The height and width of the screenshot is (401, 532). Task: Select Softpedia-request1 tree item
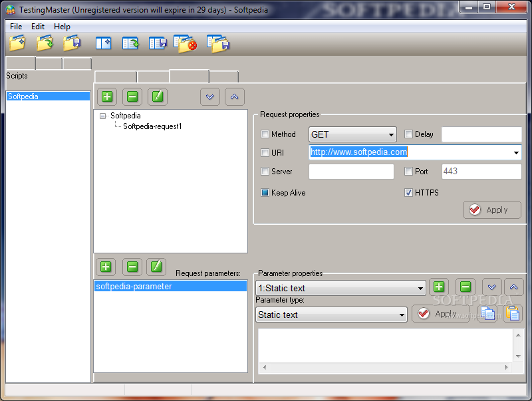[x=152, y=126]
